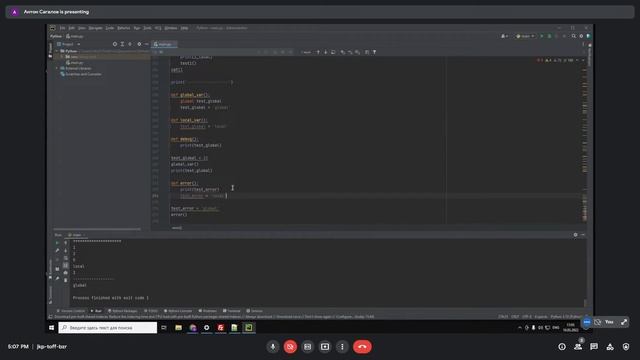Open Python Packages tool window
The width and height of the screenshot is (640, 360).
click(x=122, y=311)
